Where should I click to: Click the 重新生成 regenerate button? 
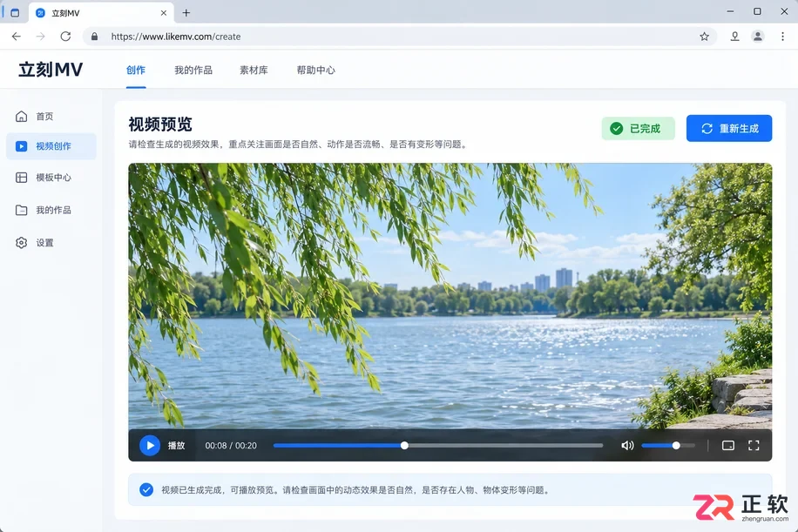click(729, 128)
